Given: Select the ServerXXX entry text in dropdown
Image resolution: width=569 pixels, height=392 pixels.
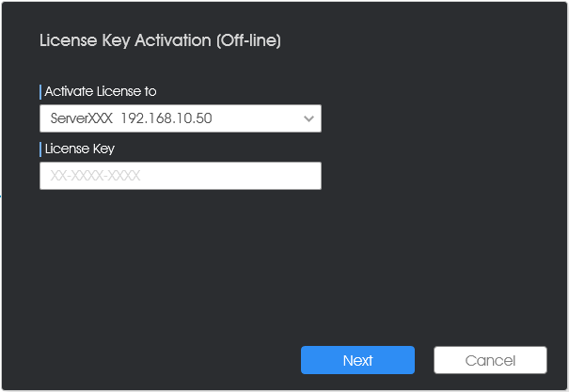Looking at the screenshot, I should (82, 118).
